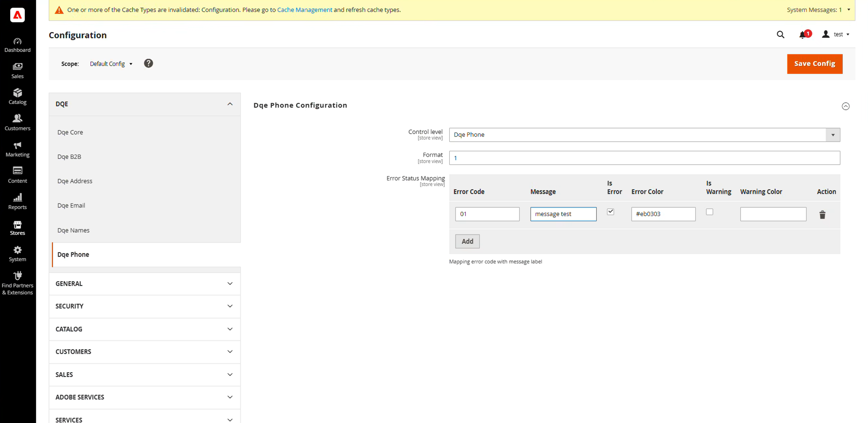
Task: Select the Dqe Email tab
Action: (x=71, y=205)
